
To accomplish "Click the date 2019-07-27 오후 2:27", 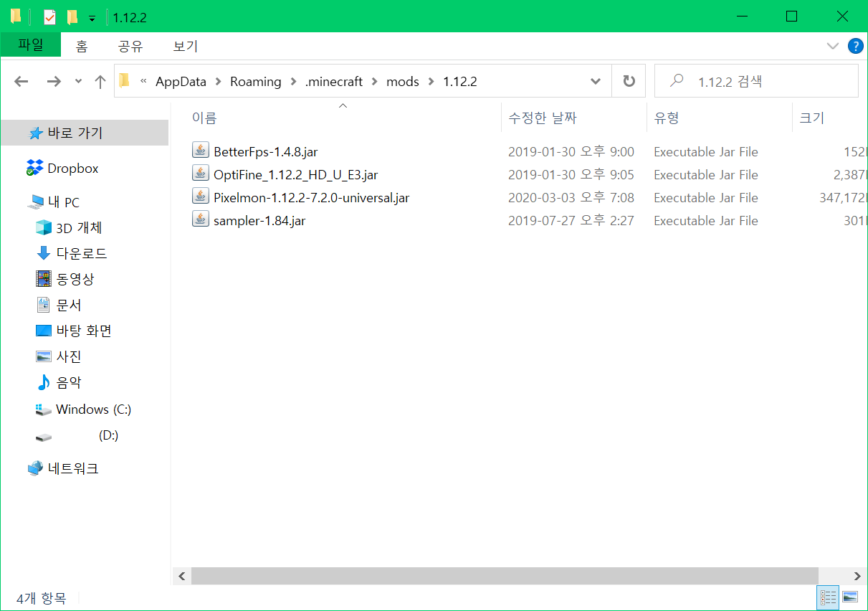I will click(x=571, y=220).
